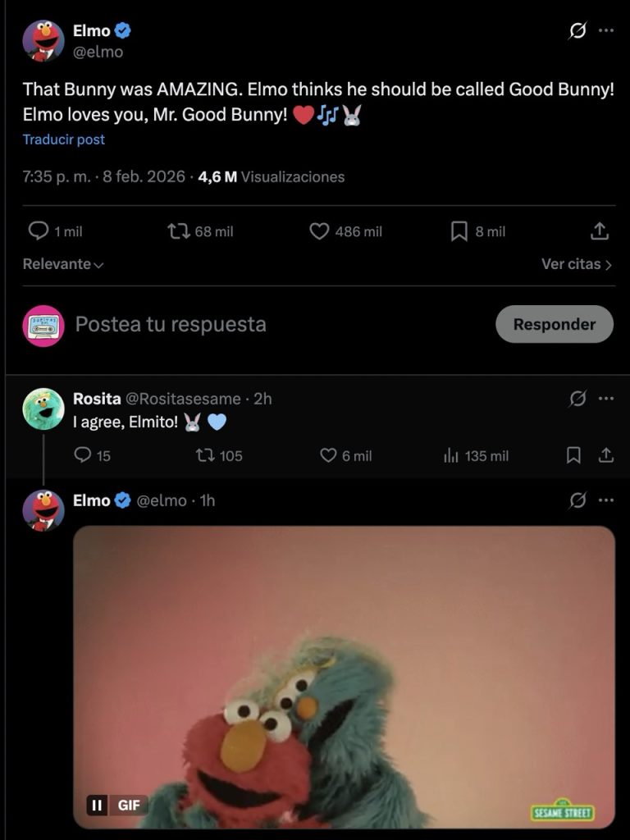Open Grok icon on the main post
The width and height of the screenshot is (630, 840).
[577, 30]
